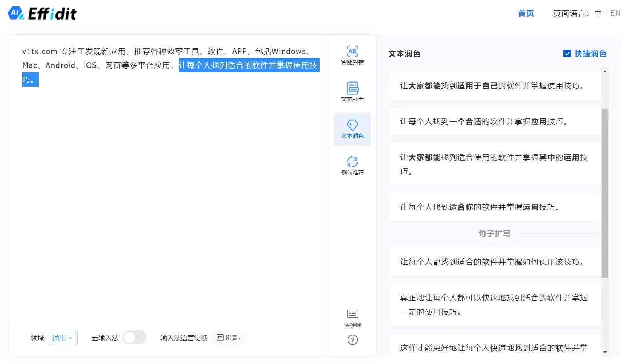The width and height of the screenshot is (629, 364).
Task: Click the suggestions panel scrollbar thumb
Action: click(605, 193)
